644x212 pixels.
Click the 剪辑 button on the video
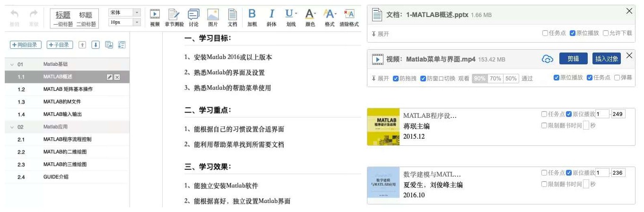[573, 59]
